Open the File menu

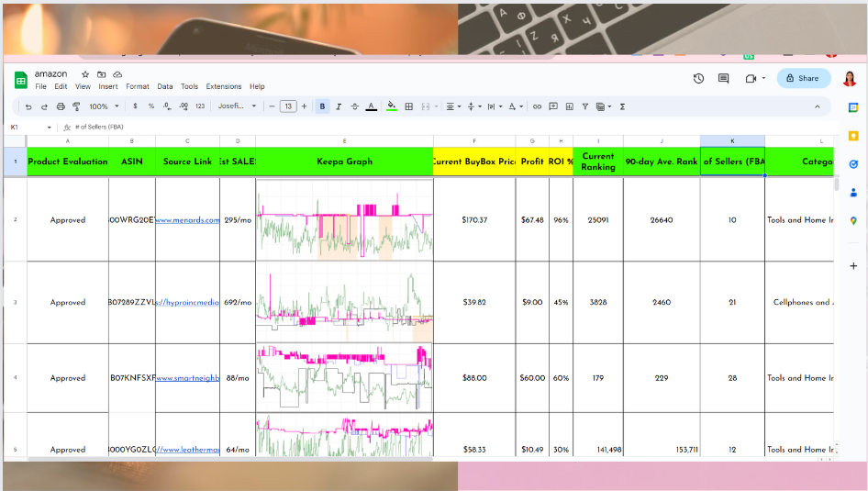(x=41, y=86)
